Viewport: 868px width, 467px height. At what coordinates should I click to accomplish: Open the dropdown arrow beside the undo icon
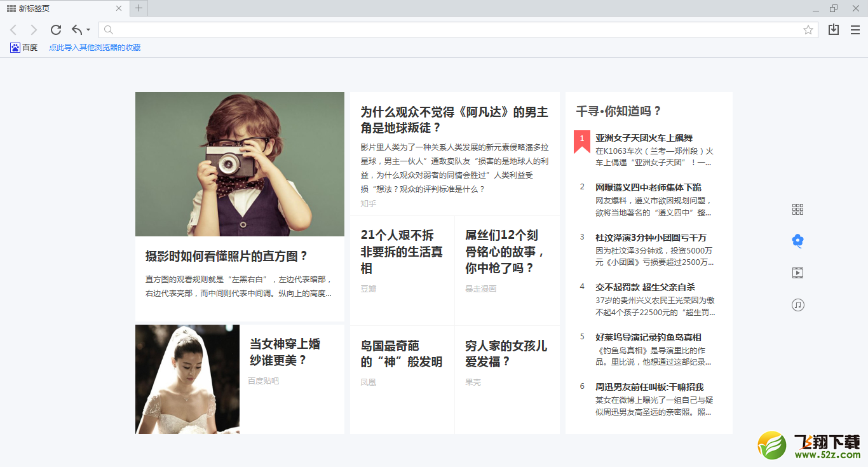[88, 30]
